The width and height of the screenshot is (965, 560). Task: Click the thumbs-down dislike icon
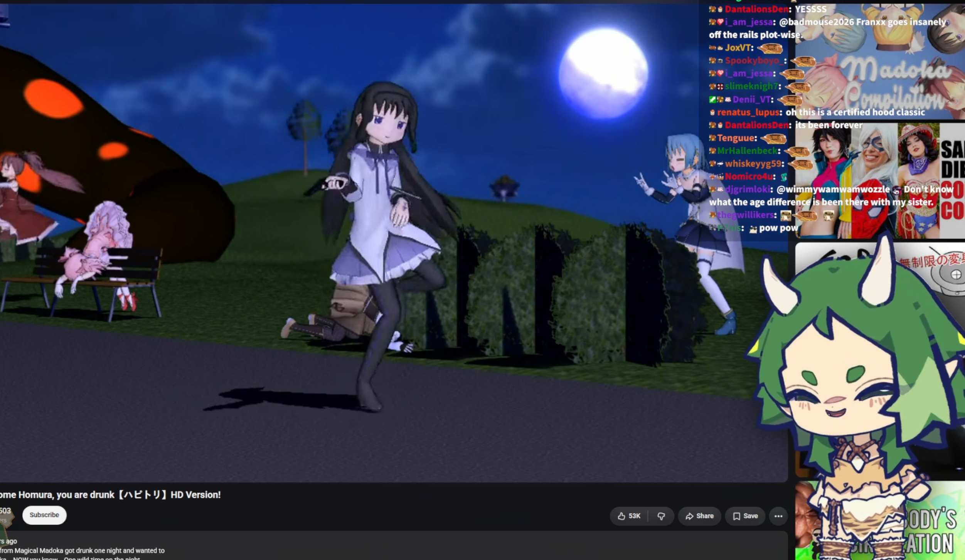[661, 516]
